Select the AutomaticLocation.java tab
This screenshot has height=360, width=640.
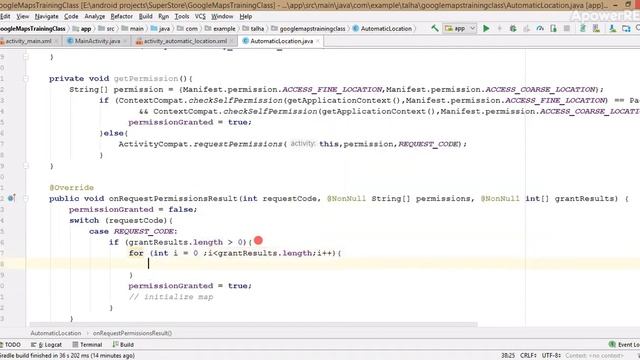pyautogui.click(x=281, y=41)
